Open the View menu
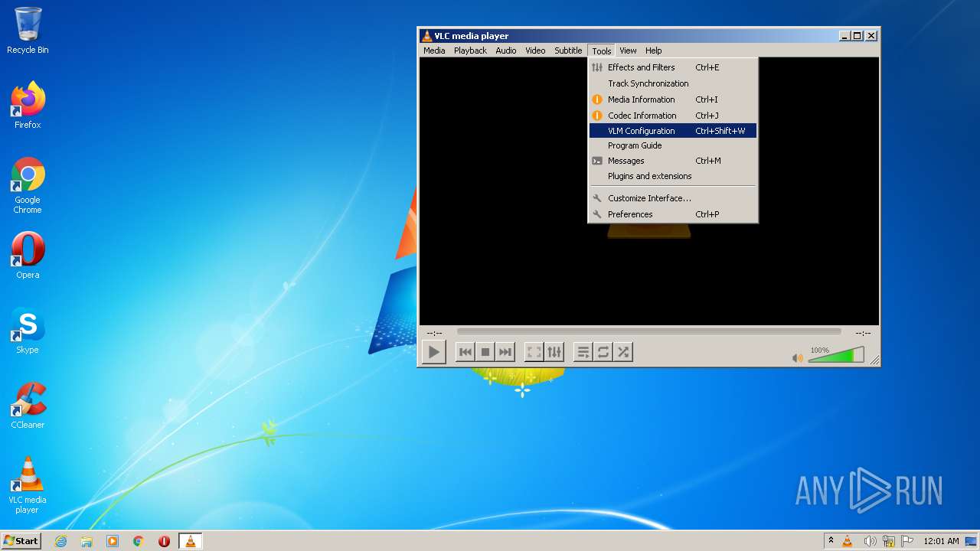The width and height of the screenshot is (980, 551). tap(628, 51)
